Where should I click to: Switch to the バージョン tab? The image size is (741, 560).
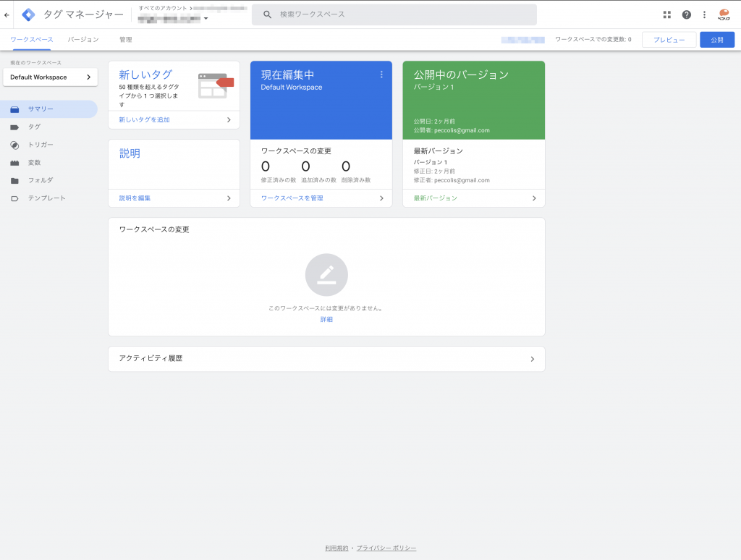[x=83, y=40]
